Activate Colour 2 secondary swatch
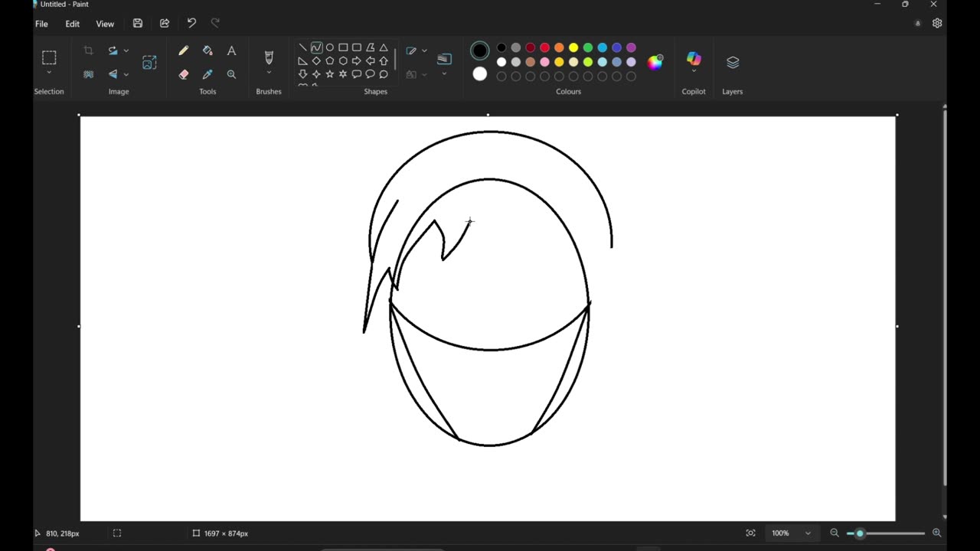The height and width of the screenshot is (551, 980). [x=480, y=74]
